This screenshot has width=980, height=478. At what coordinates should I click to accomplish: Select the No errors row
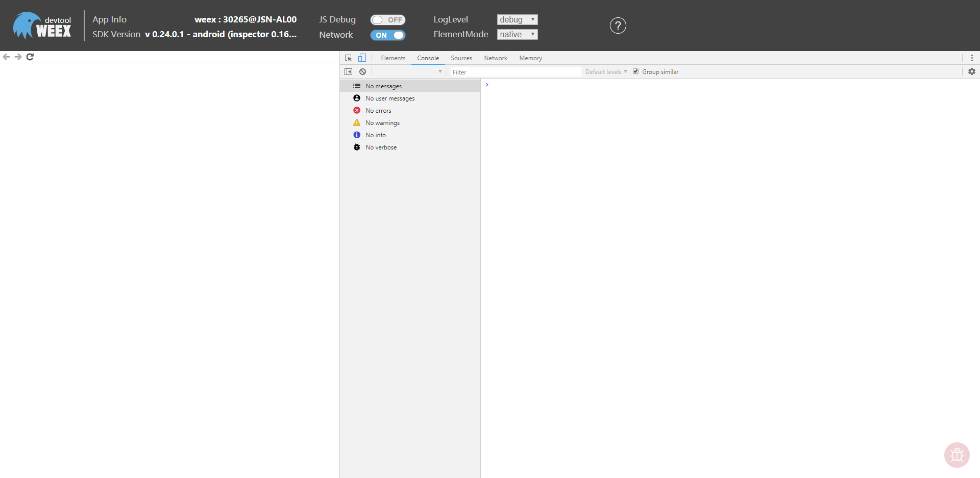410,110
